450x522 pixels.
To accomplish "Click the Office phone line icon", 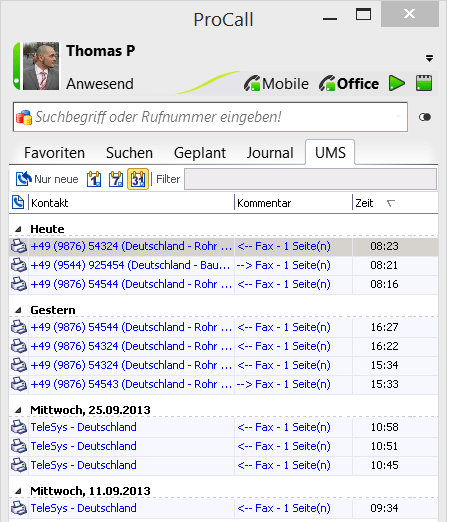I will point(327,83).
